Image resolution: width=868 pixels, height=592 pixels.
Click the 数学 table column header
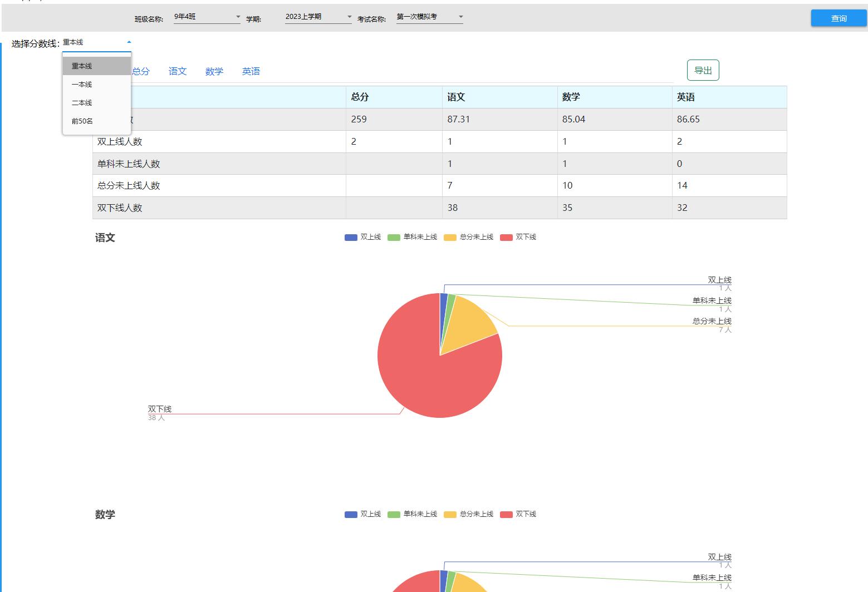[x=615, y=97]
